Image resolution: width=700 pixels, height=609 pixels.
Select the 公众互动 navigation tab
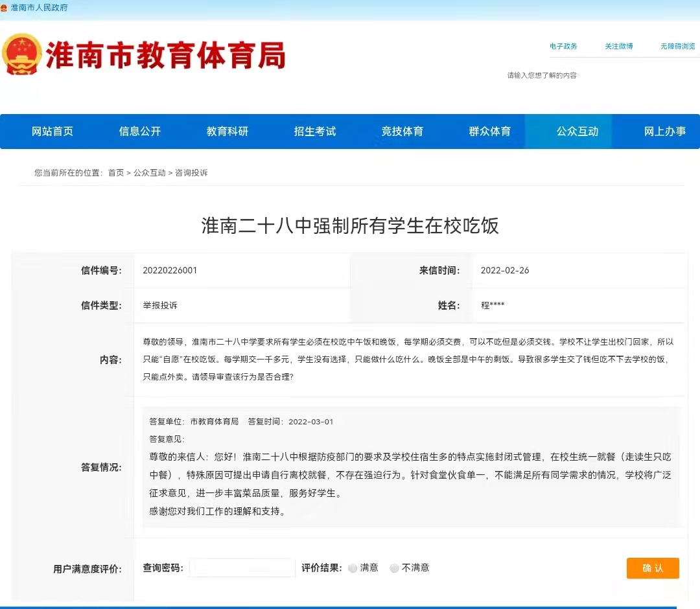point(577,132)
